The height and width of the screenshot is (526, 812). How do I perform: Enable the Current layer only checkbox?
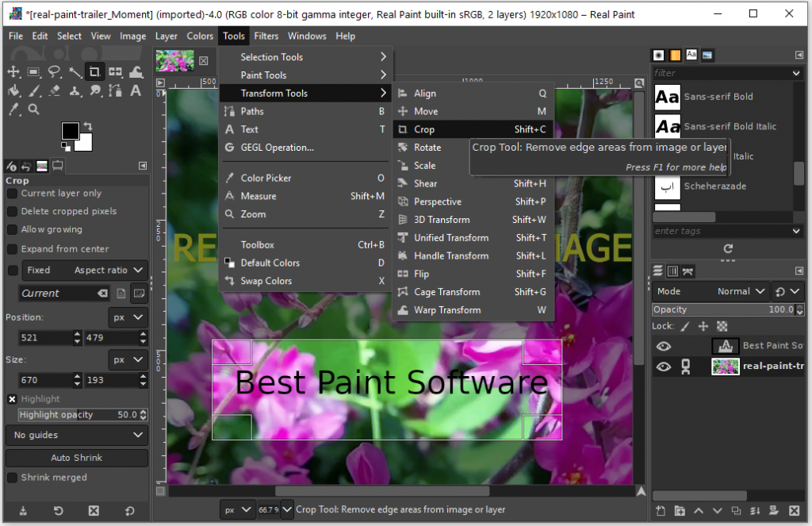tap(13, 193)
